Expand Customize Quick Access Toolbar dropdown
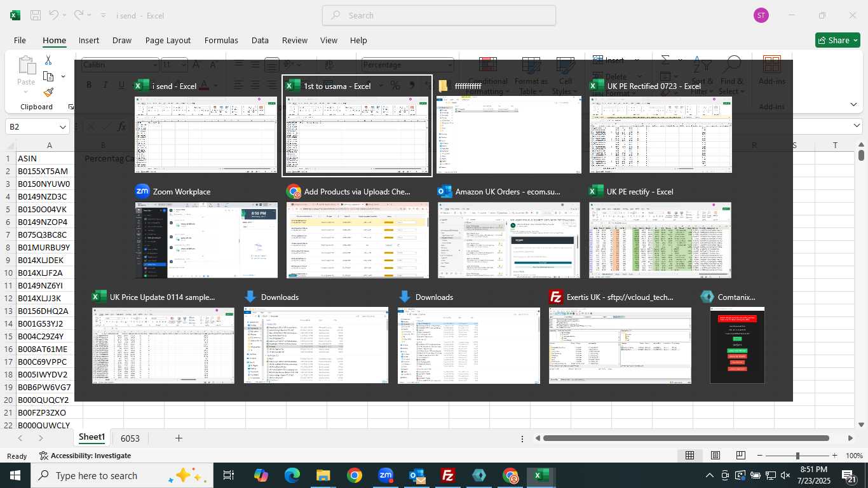This screenshot has height=488, width=868. point(104,15)
